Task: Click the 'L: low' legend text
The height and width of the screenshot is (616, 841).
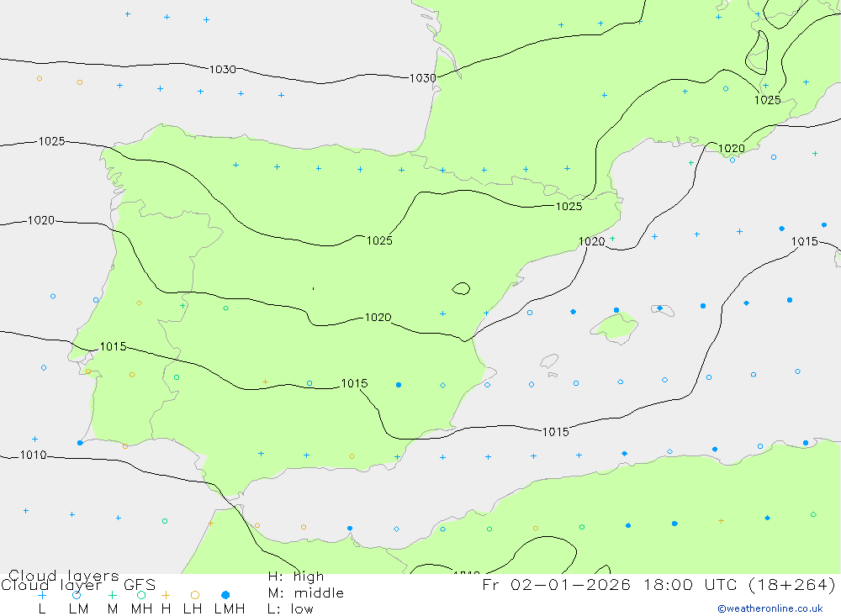Action: (290, 609)
